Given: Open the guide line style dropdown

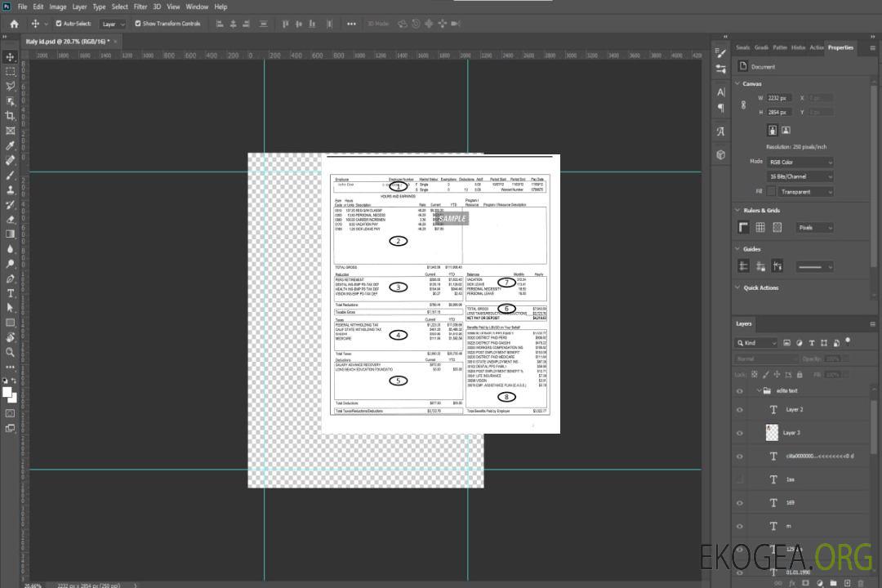Looking at the screenshot, I should 814,267.
